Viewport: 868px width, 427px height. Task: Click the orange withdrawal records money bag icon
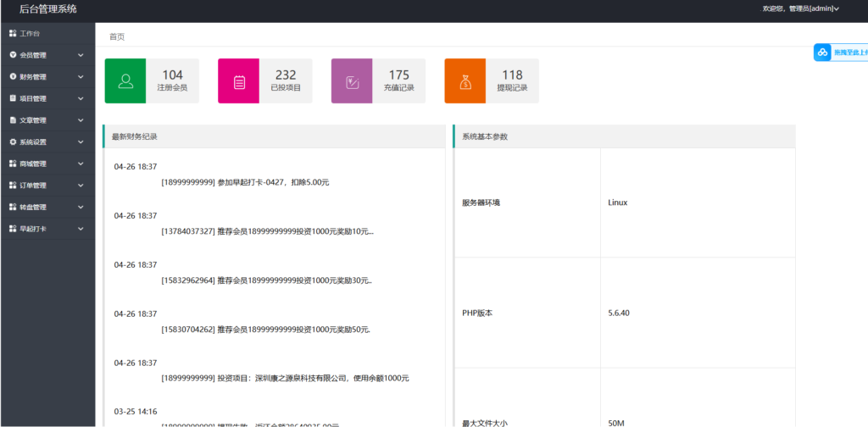(465, 81)
